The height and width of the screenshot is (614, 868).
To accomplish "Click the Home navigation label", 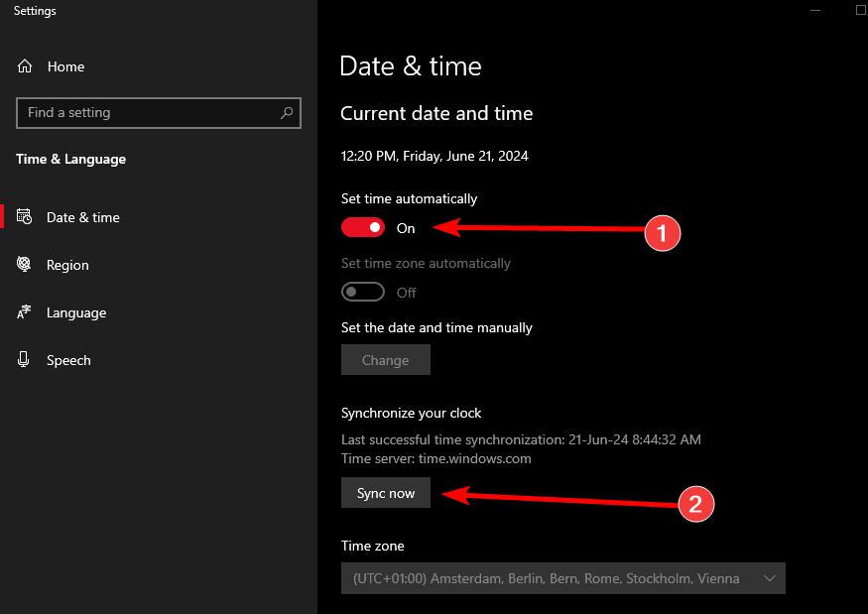I will click(x=65, y=65).
